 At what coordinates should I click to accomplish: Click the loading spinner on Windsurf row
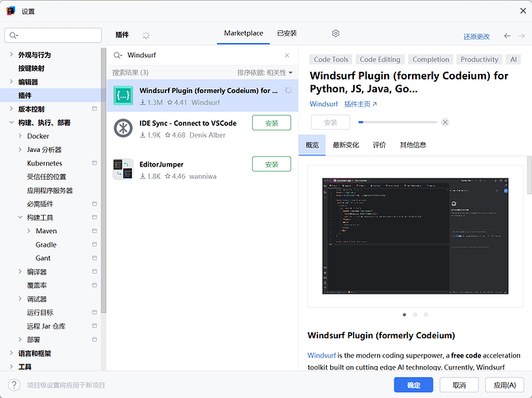[288, 90]
